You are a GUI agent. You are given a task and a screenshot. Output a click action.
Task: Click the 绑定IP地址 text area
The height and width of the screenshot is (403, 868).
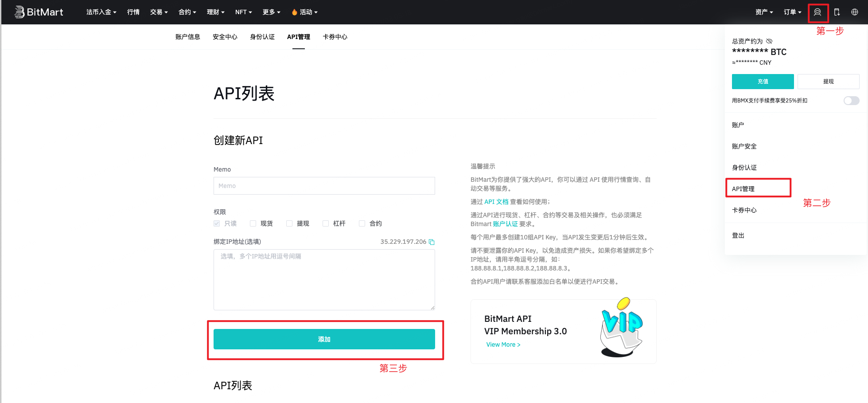324,280
